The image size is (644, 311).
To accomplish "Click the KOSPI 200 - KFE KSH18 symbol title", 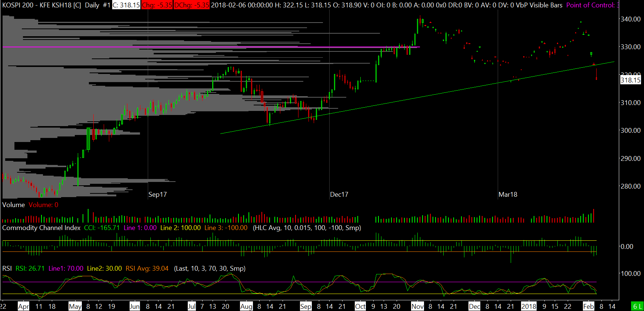I will coord(41,5).
